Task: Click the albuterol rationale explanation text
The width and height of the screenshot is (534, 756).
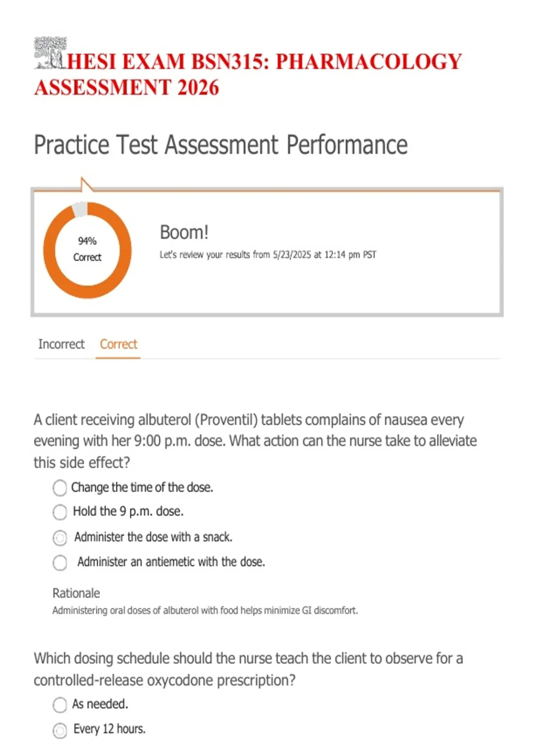Action: 205,611
